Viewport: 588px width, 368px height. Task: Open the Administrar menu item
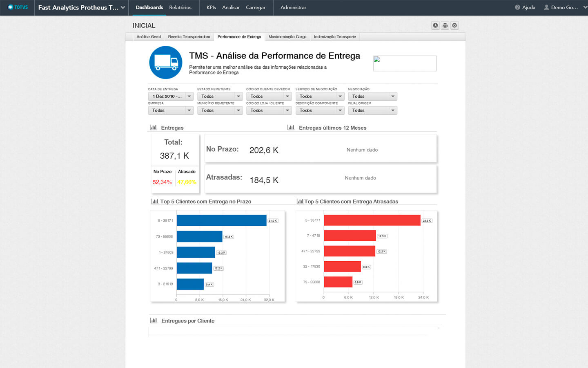click(x=293, y=7)
